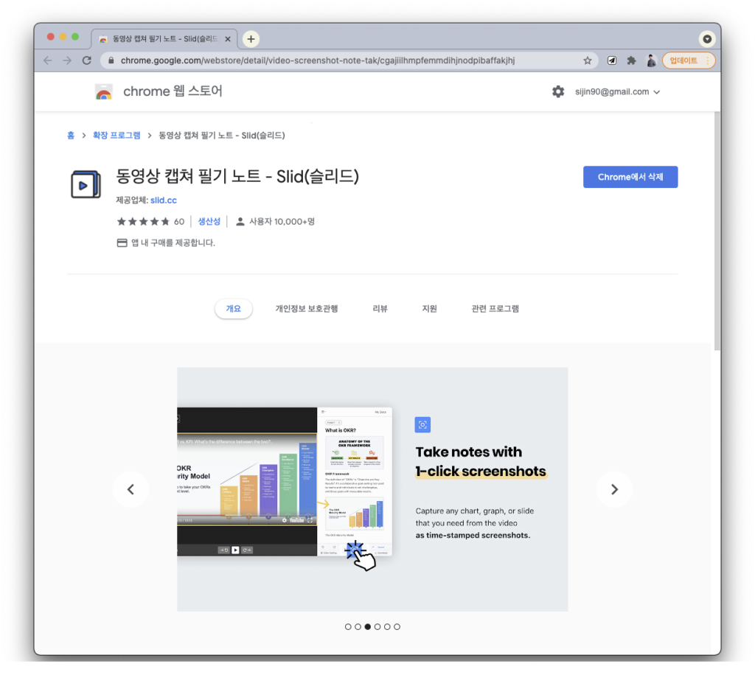Click the page vertical scrollbar

[717, 231]
